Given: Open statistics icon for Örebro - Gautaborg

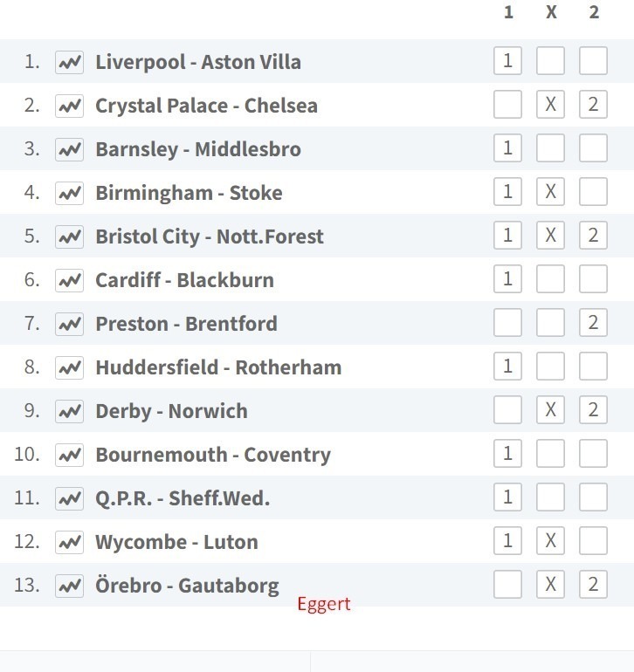Looking at the screenshot, I should (69, 586).
